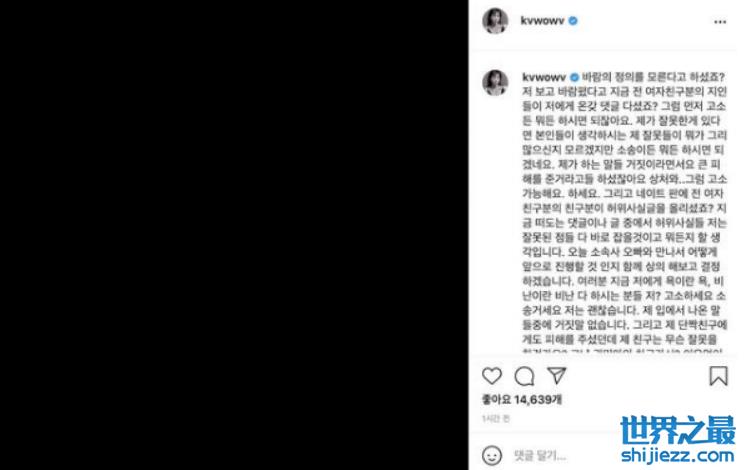View the list of 14,639 likes
Screen dimensions: 745x470
coord(522,399)
